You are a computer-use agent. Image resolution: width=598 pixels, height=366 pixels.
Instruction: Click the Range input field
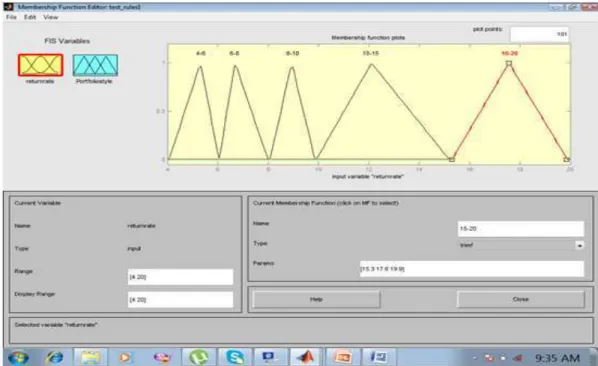180,277
